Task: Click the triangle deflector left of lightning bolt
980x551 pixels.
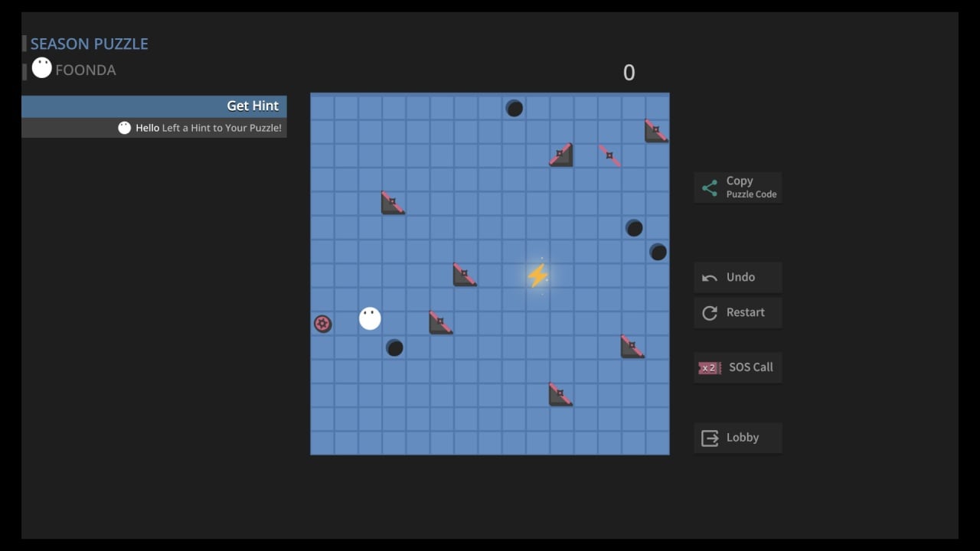Action: (x=464, y=275)
